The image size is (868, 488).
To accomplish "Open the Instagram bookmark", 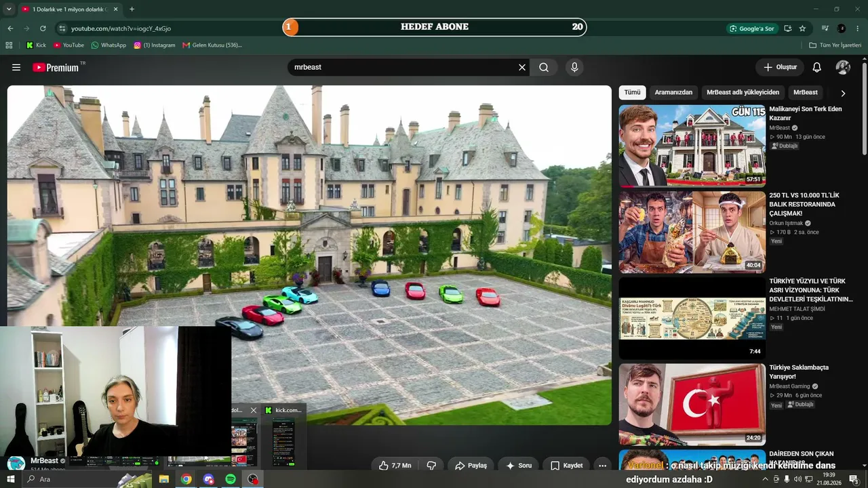I will (155, 45).
